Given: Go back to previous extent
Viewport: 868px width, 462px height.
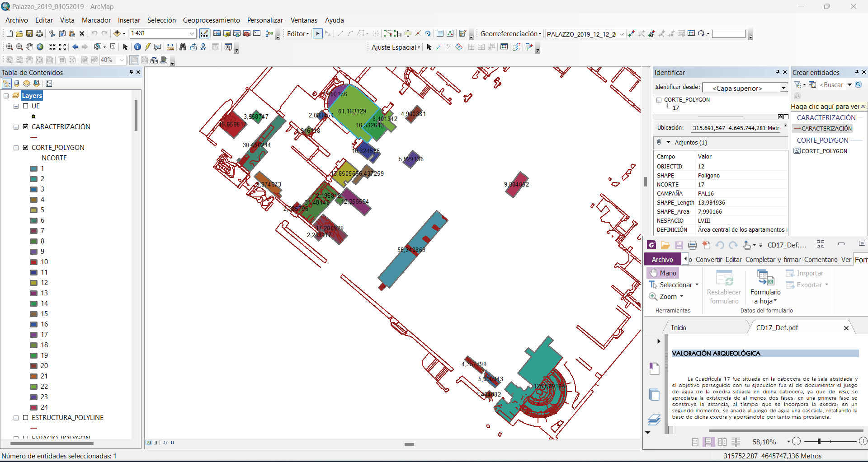Looking at the screenshot, I should click(75, 47).
